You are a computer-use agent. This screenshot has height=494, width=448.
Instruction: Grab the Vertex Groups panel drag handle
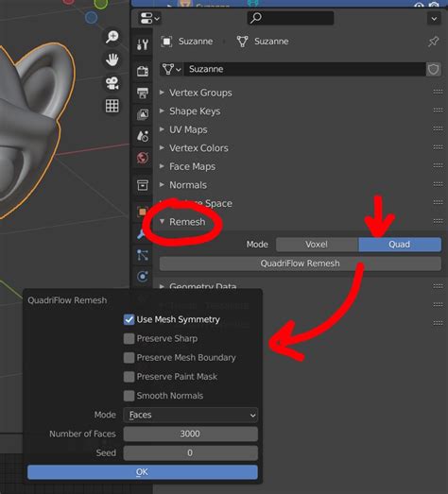(438, 92)
